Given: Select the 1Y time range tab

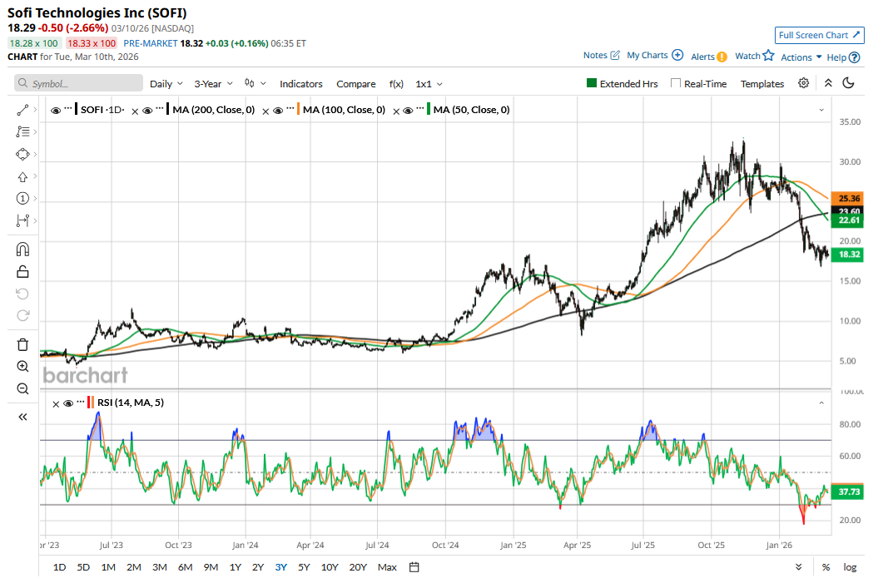Looking at the screenshot, I should [x=236, y=567].
